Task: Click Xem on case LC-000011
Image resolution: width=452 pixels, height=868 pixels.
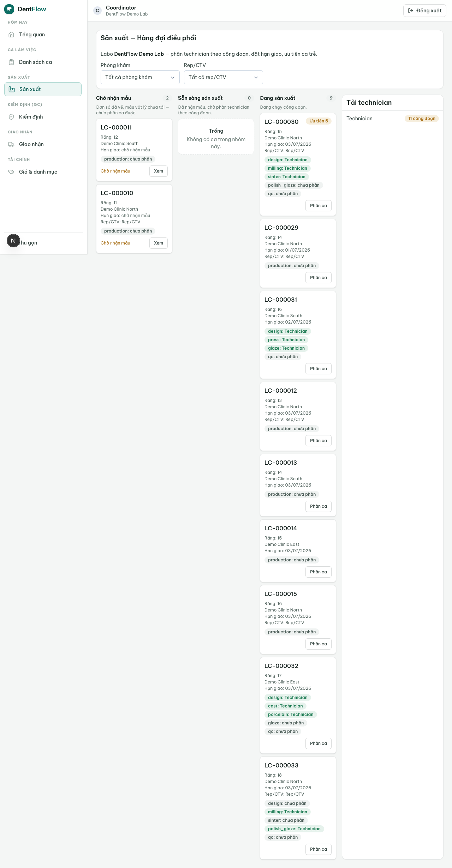Action: tap(159, 171)
